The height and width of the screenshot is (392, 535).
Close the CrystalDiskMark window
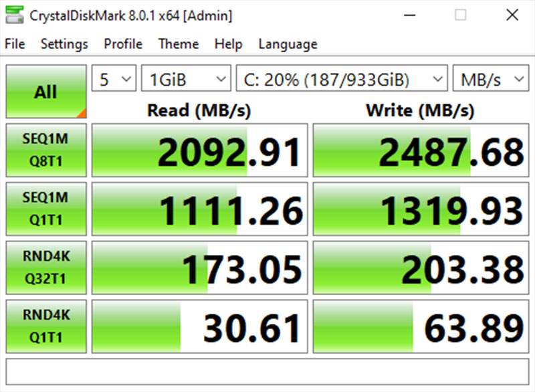click(x=512, y=15)
